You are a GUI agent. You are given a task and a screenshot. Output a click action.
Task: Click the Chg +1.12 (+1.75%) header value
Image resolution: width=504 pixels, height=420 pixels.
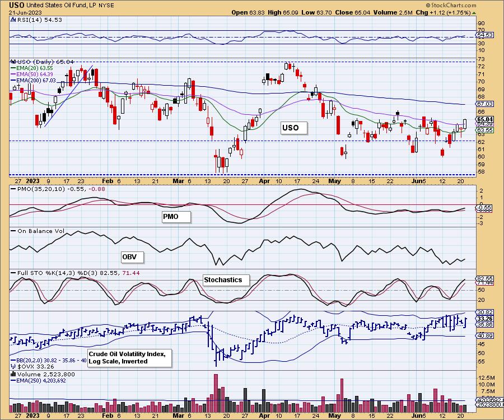click(x=444, y=12)
